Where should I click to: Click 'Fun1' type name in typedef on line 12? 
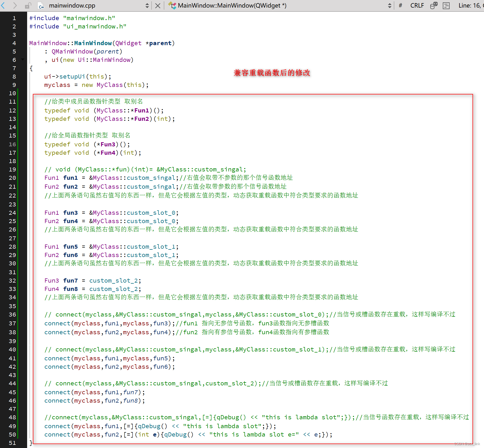(x=142, y=110)
